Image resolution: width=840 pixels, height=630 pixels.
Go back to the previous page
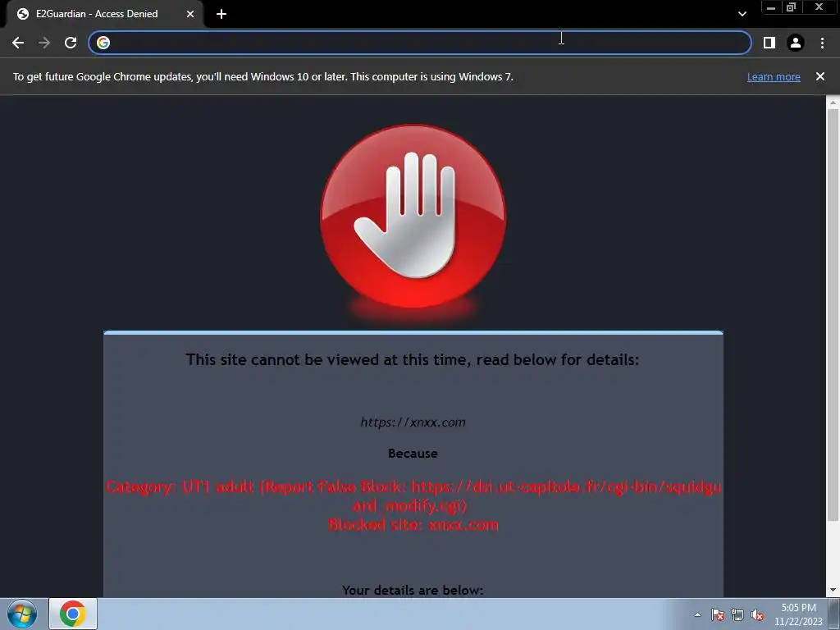coord(18,43)
